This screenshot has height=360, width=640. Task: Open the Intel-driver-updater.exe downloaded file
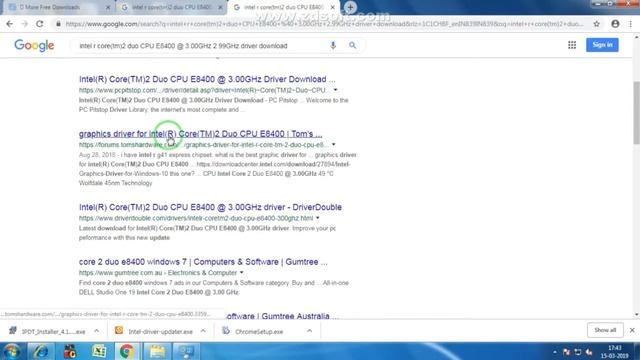(154, 331)
